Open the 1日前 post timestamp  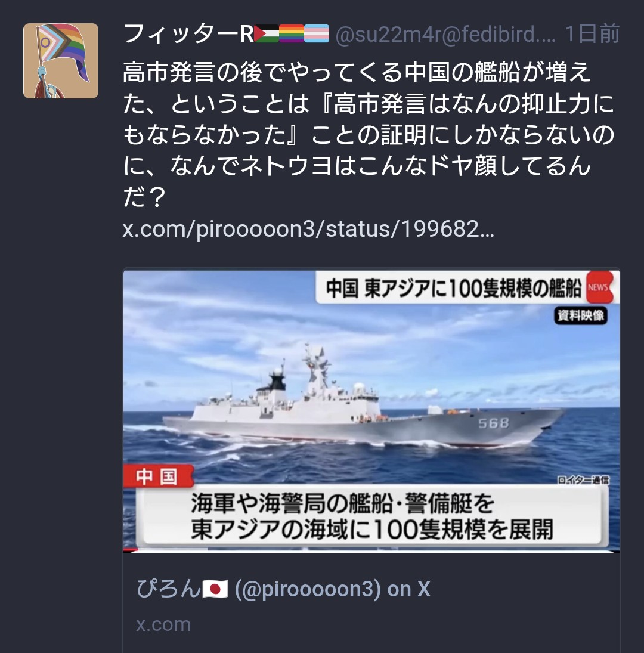pyautogui.click(x=592, y=34)
